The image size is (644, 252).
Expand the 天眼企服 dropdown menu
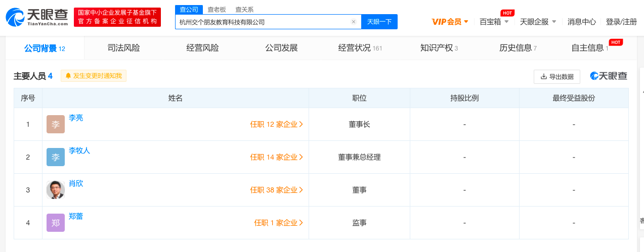click(538, 22)
